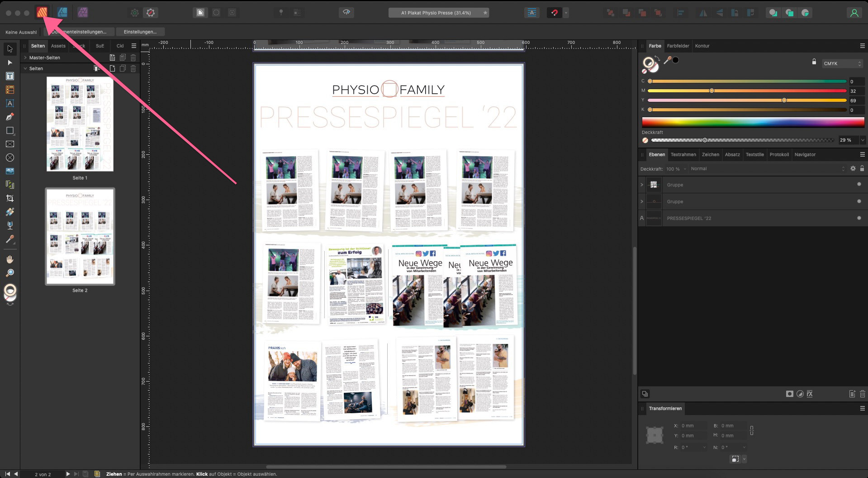The image size is (868, 478).
Task: Toggle layer lock icon in Ebenen panel
Action: 862,168
